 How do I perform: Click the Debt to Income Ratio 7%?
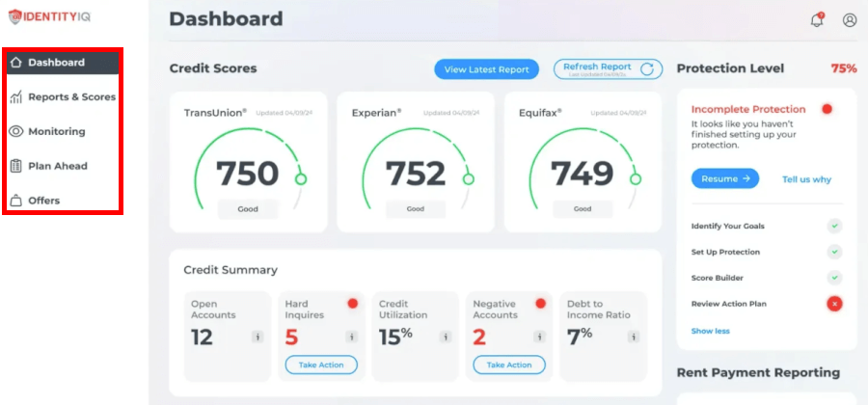point(581,337)
